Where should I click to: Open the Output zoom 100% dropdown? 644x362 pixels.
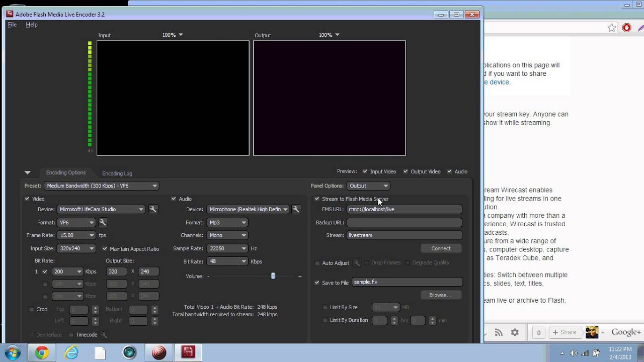(x=329, y=35)
